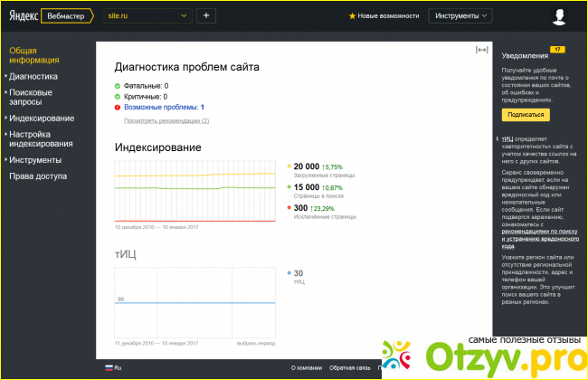Image resolution: width=588 pixels, height=380 pixels.
Task: Click the notifications count badge 17
Action: tap(558, 49)
